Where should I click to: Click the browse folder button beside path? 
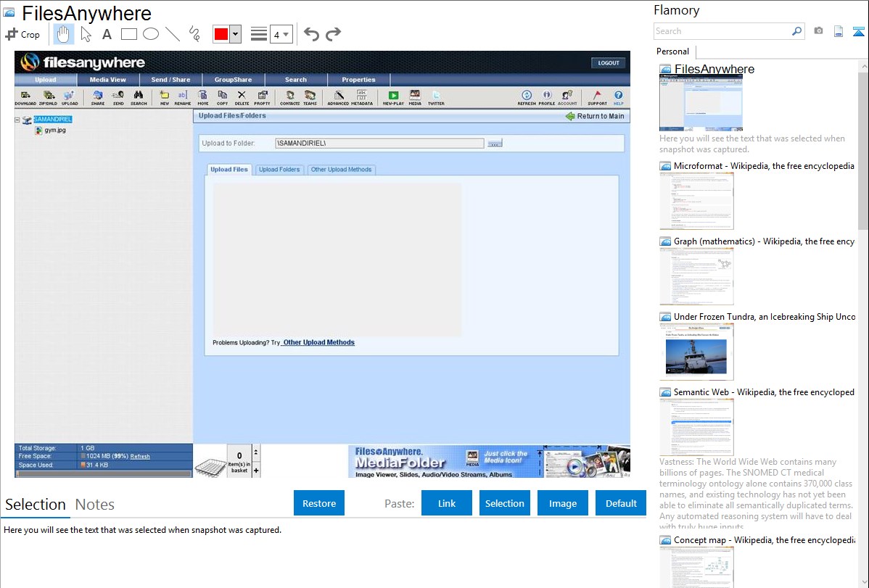(495, 144)
